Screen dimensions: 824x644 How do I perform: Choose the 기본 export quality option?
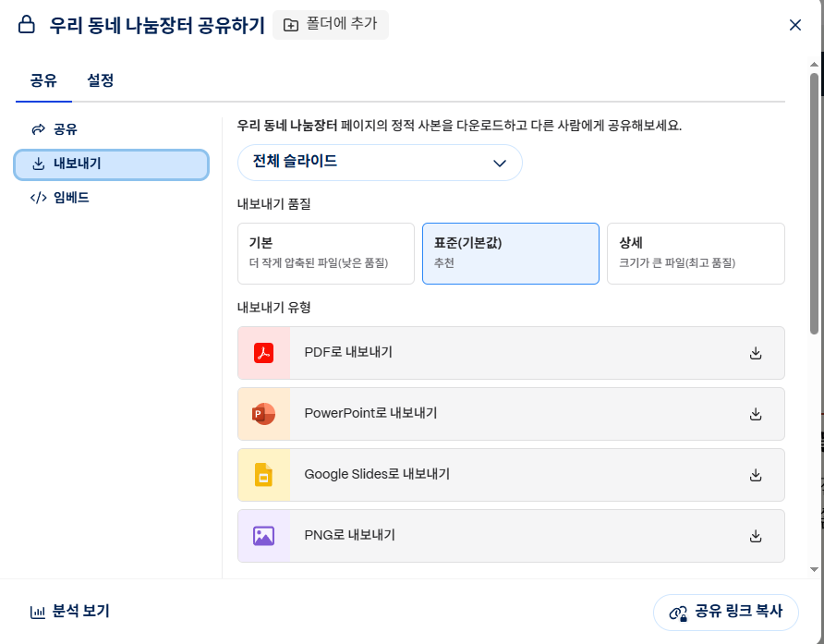pyautogui.click(x=326, y=253)
